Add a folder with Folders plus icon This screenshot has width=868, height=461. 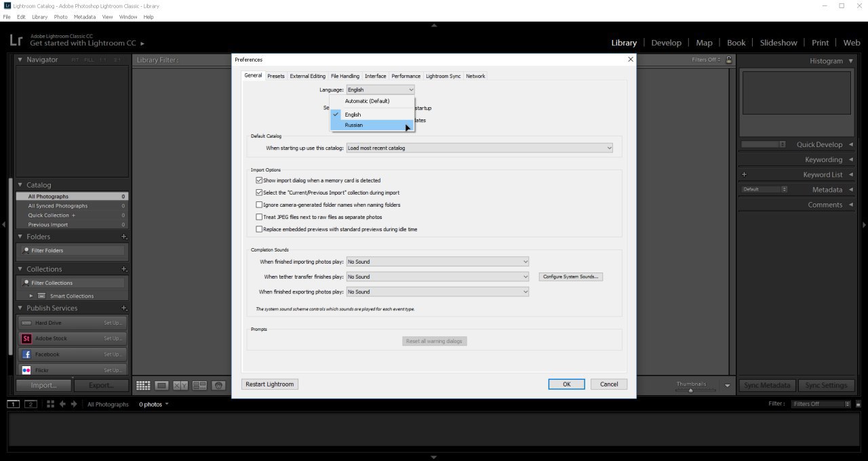[x=123, y=237]
